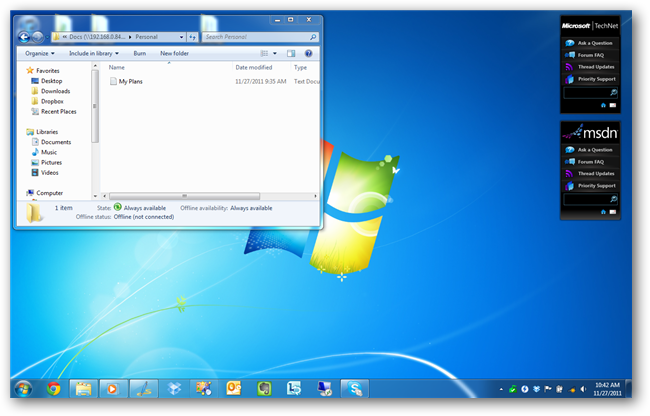Open Downloads under Favorites
Screen dimensions: 650x416
pos(55,91)
